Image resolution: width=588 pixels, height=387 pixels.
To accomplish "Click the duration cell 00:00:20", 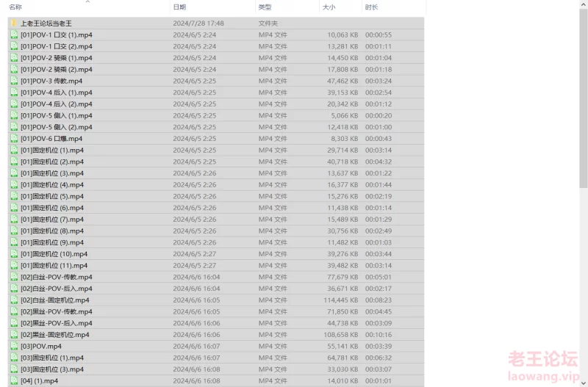I will [379, 115].
